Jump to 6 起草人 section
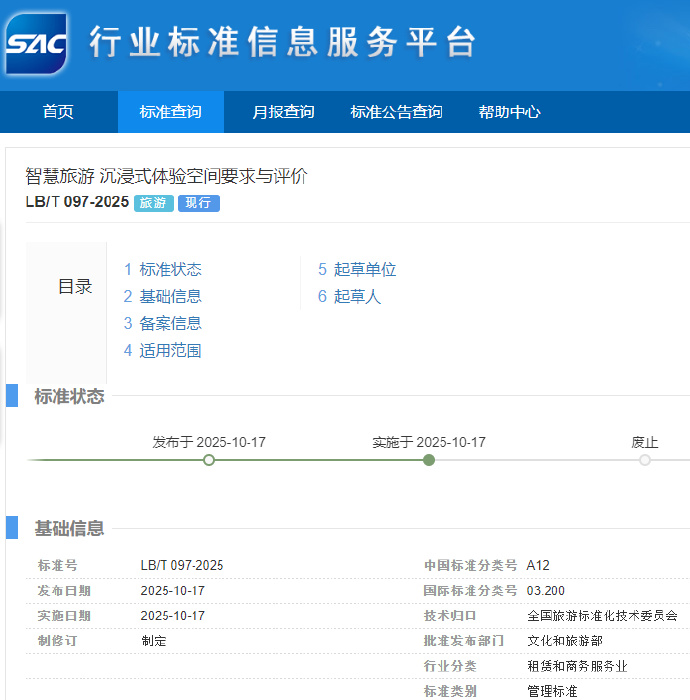 pos(350,296)
